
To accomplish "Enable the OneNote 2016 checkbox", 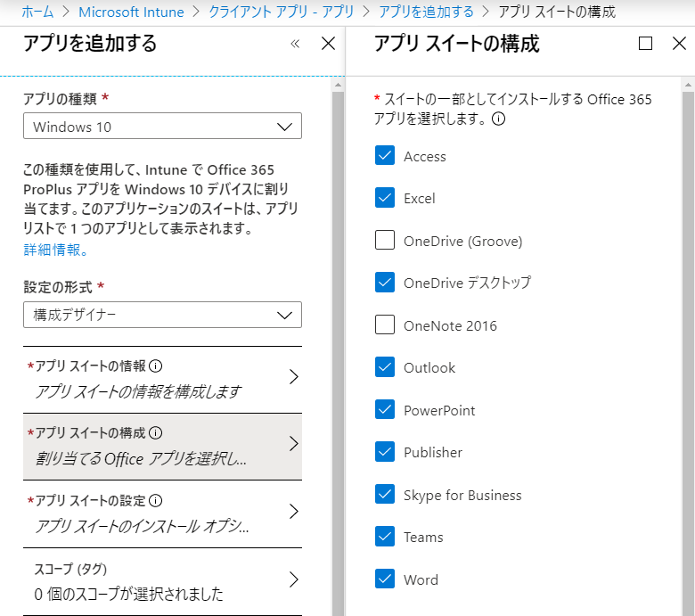I will coord(385,324).
